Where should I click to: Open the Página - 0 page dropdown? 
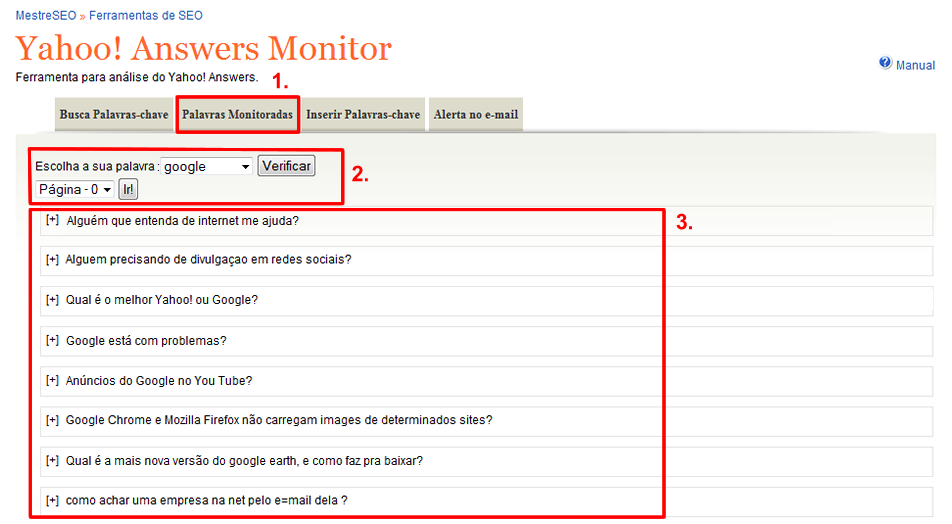click(74, 189)
